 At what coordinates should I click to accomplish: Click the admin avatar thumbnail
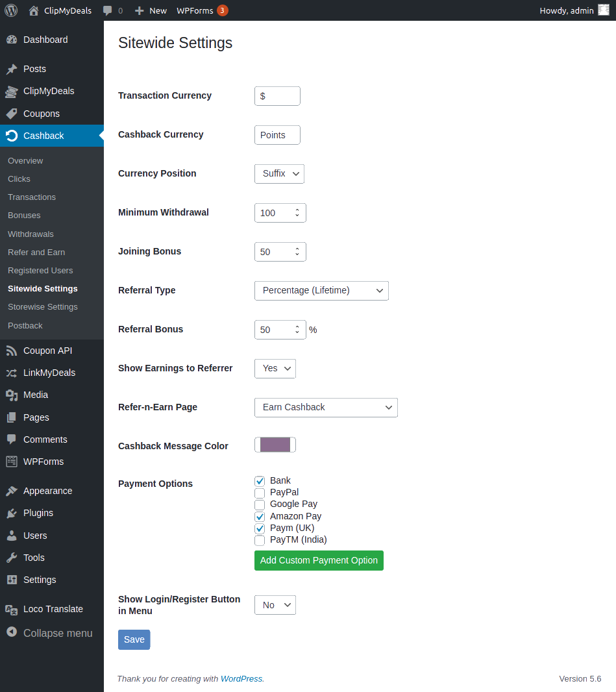604,10
